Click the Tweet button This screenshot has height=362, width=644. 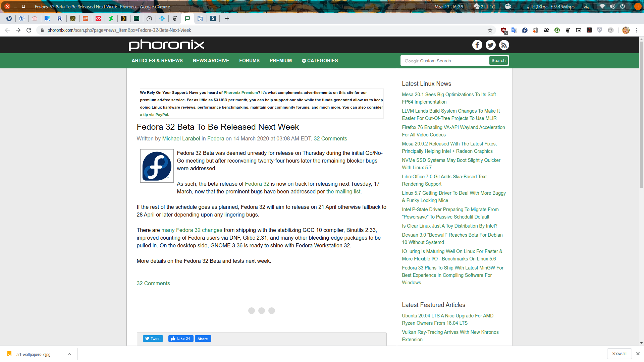tap(153, 339)
